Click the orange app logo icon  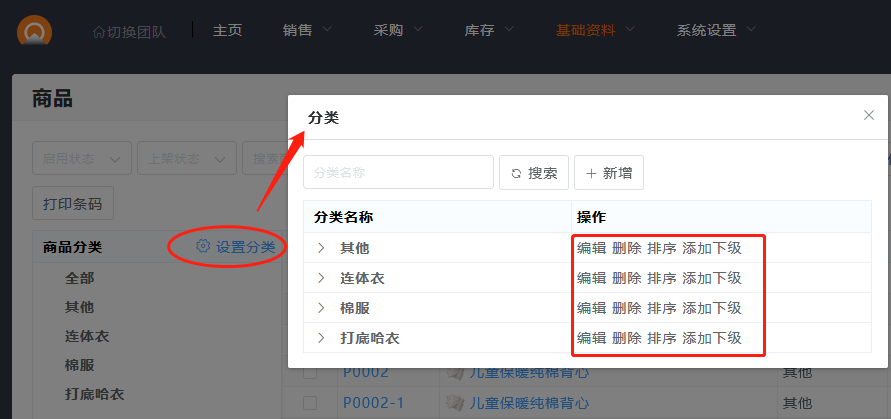pyautogui.click(x=35, y=30)
